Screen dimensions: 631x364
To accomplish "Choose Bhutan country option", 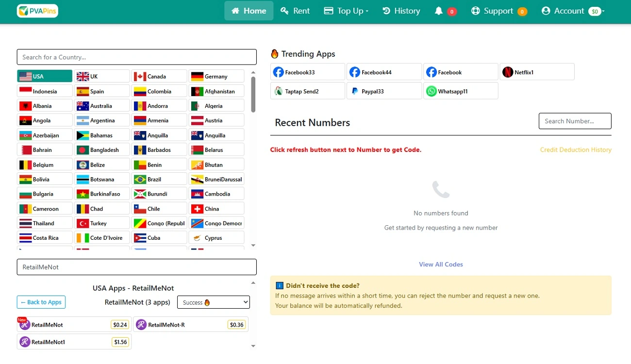I will coord(216,165).
